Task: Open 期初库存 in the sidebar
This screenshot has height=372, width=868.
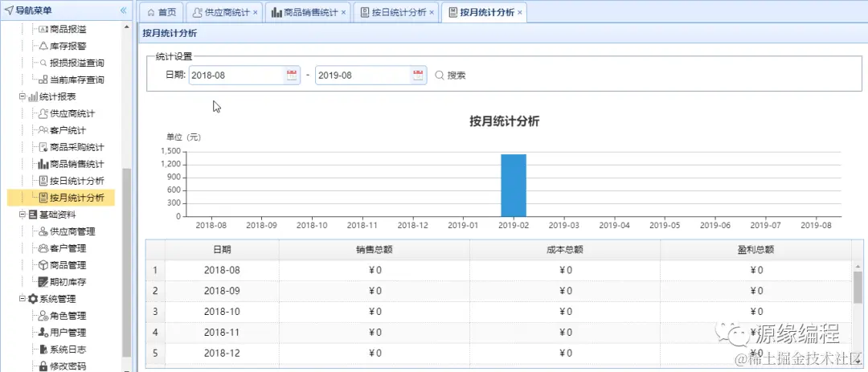Action: [68, 282]
